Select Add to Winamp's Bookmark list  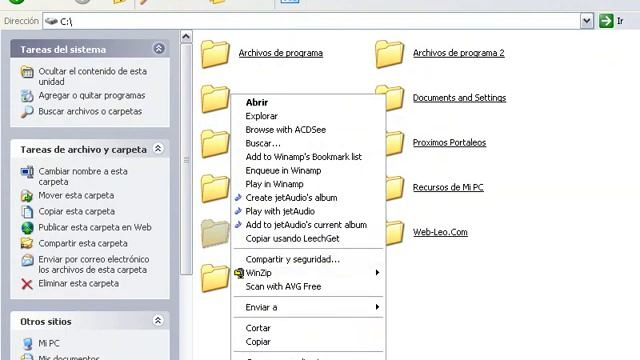coord(309,157)
